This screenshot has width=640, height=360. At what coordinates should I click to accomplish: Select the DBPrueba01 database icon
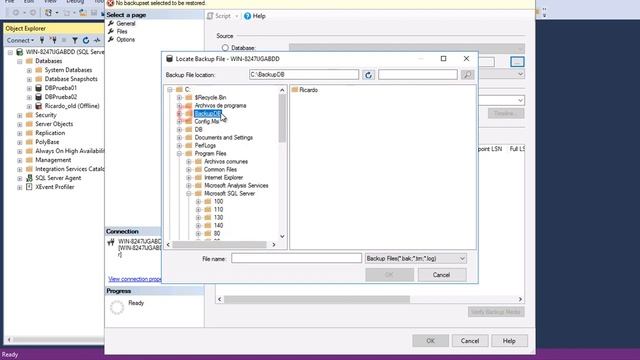(x=38, y=88)
